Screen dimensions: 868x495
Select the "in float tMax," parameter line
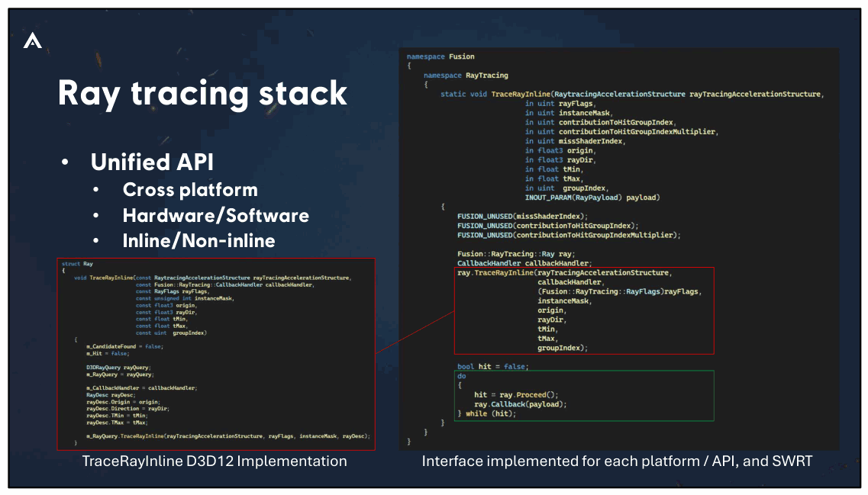[x=554, y=178]
